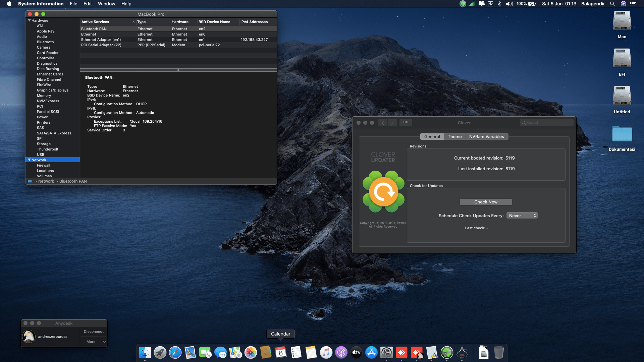This screenshot has width=644, height=362.
Task: Open Music from the dock
Action: click(x=326, y=353)
